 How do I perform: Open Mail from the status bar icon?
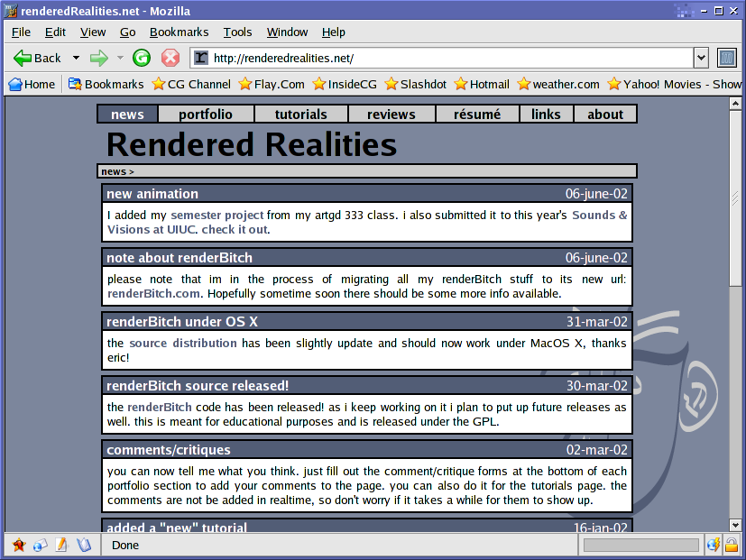coord(41,545)
